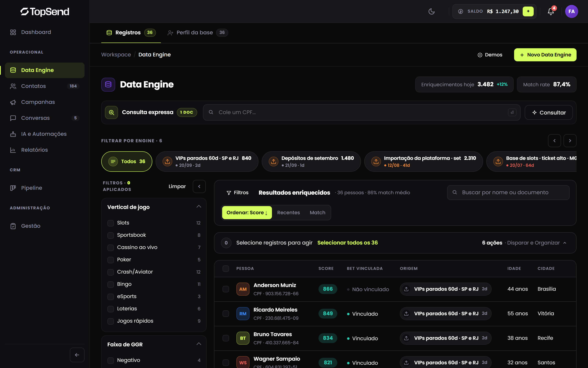This screenshot has height=368, width=588.
Task: Focus Buscar por nome ou documento field
Action: click(x=508, y=193)
